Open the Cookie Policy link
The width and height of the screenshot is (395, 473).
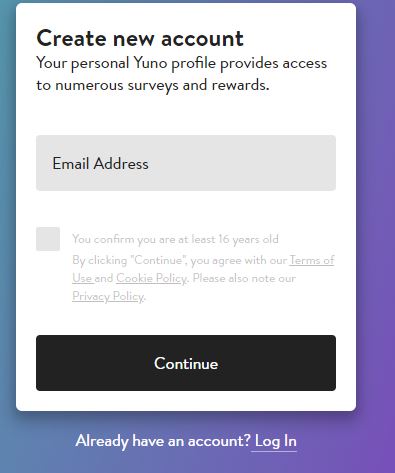tap(151, 278)
